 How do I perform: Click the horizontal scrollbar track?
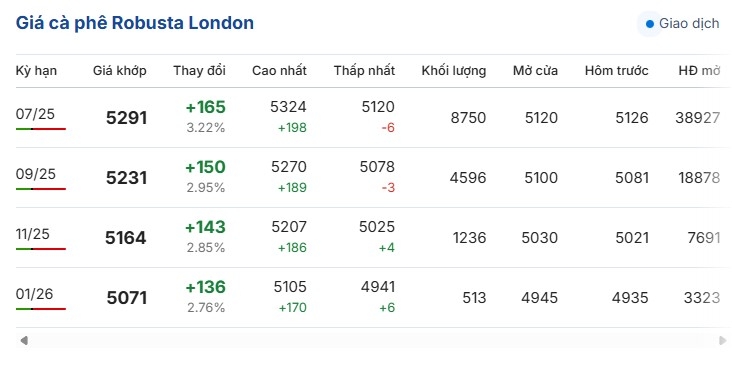373,340
